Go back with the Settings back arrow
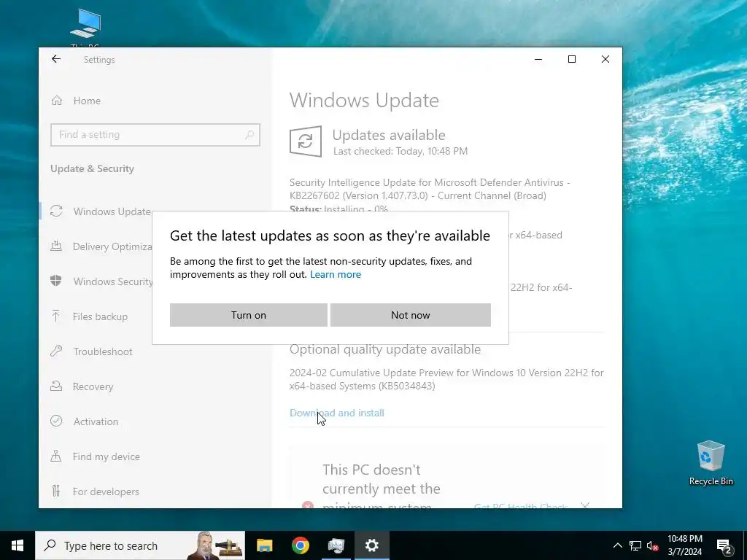Image resolution: width=747 pixels, height=560 pixels. [56, 59]
